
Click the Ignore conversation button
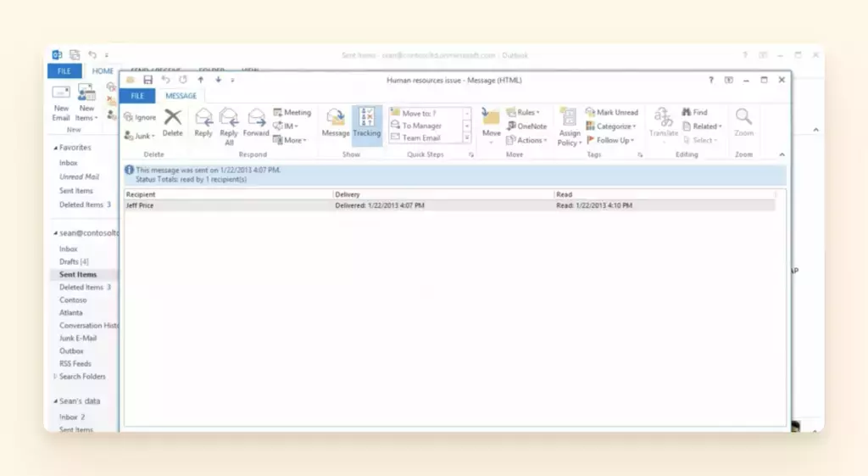(x=140, y=117)
